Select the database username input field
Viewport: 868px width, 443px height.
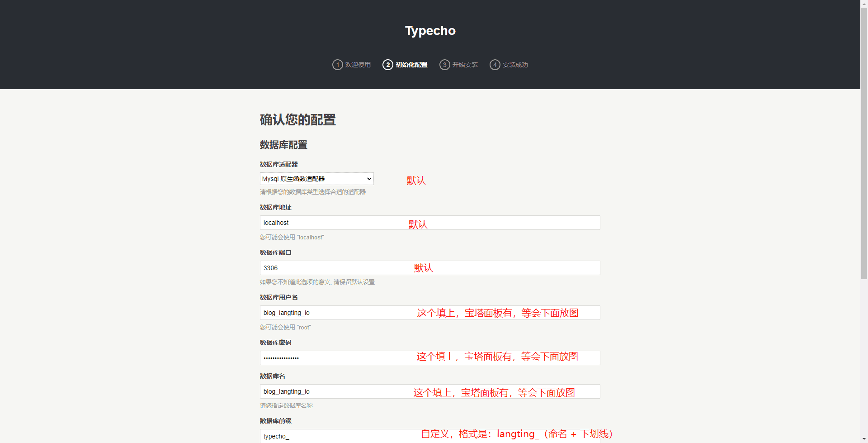pos(430,313)
